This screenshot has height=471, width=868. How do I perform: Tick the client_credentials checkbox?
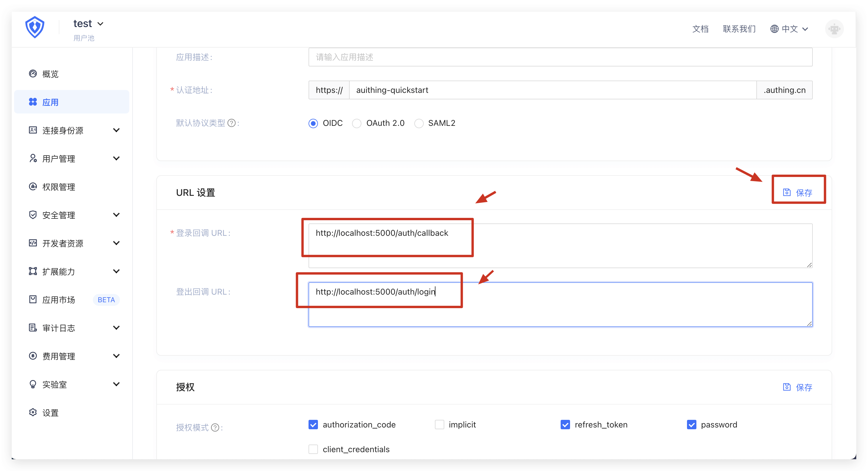[x=313, y=449]
